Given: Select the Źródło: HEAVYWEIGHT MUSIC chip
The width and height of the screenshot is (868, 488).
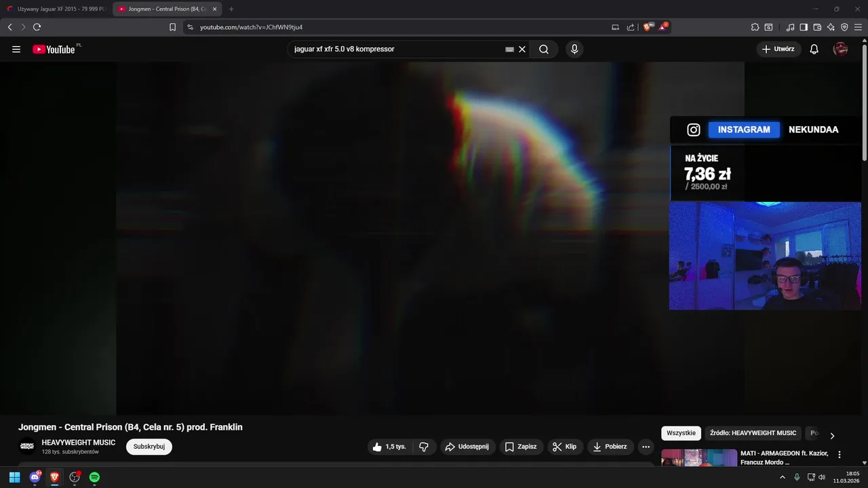Looking at the screenshot, I should point(753,433).
